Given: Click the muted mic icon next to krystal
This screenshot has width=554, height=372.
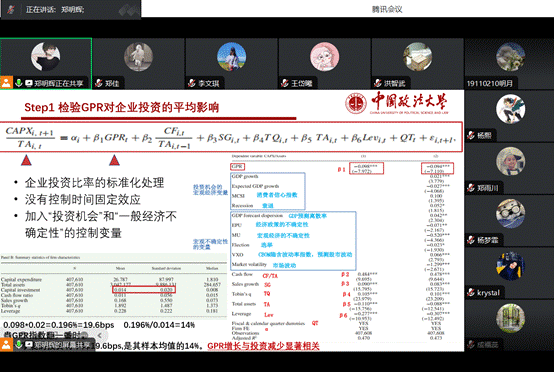Looking at the screenshot, I should click(x=471, y=293).
